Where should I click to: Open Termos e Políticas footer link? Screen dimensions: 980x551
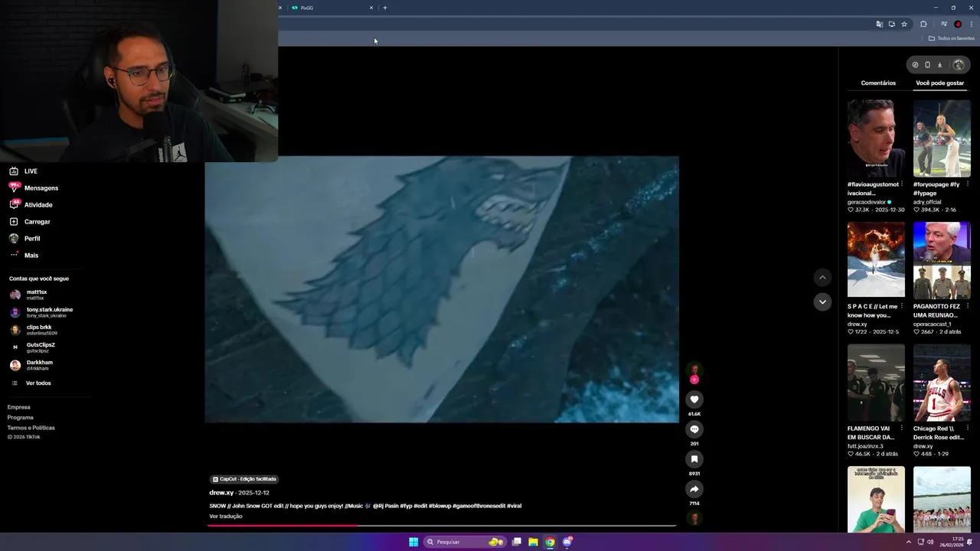31,428
